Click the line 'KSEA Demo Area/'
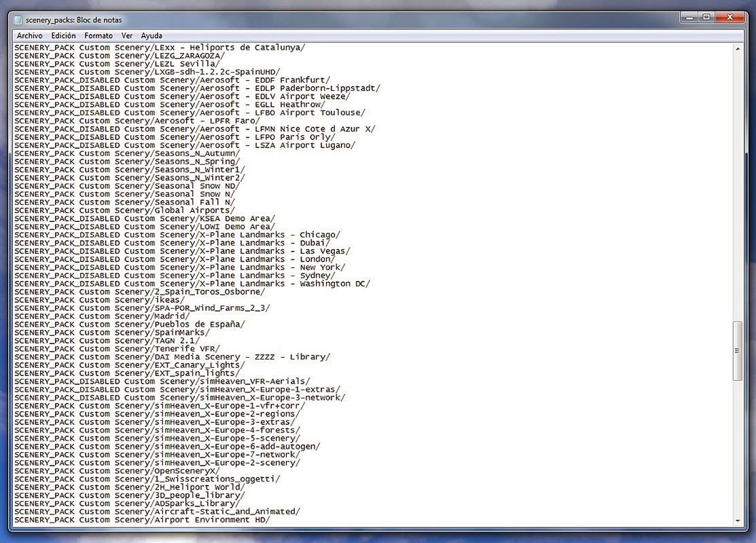 (x=145, y=219)
